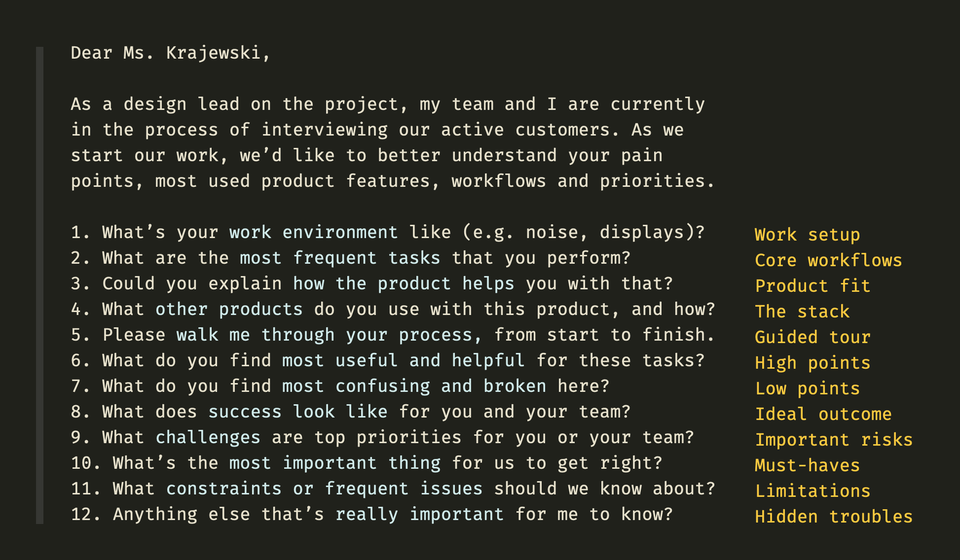Image resolution: width=960 pixels, height=560 pixels.
Task: Click the "Limitations" side label
Action: point(812,492)
